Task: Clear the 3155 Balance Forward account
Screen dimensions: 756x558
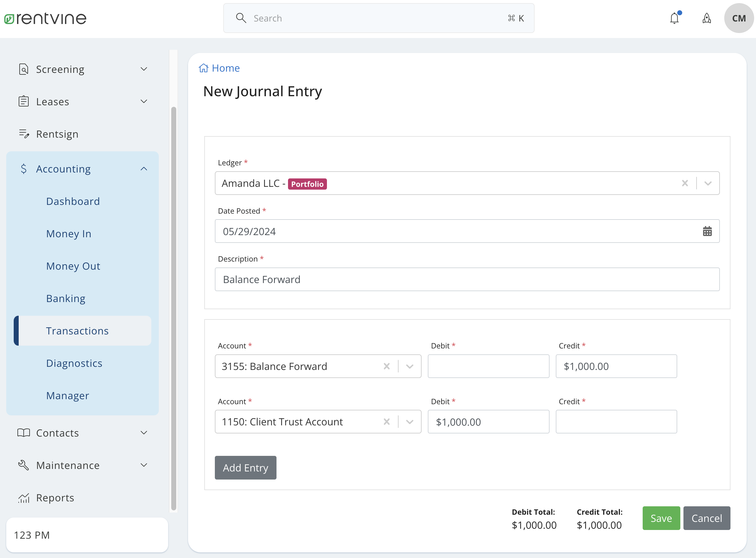Action: (x=386, y=366)
